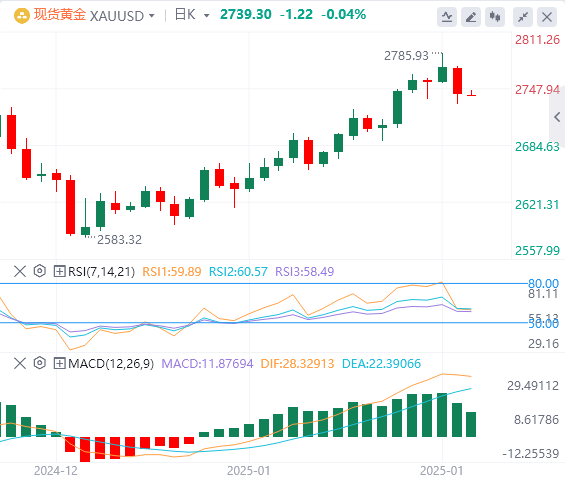565x483 pixels.
Task: Click the 现货黄金 symbol name
Action: point(60,15)
